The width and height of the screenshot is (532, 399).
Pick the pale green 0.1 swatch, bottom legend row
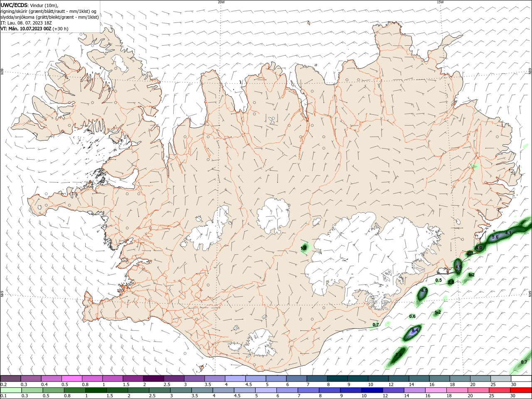coord(11,390)
